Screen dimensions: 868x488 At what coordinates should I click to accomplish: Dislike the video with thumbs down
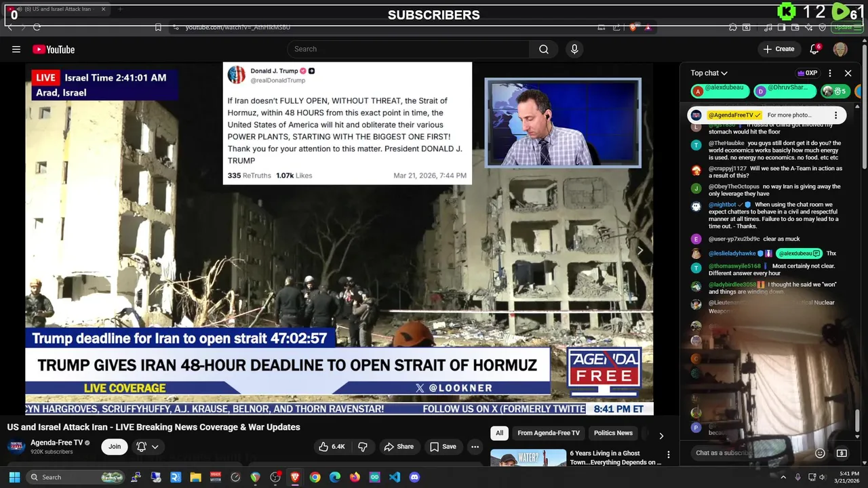coord(363,447)
